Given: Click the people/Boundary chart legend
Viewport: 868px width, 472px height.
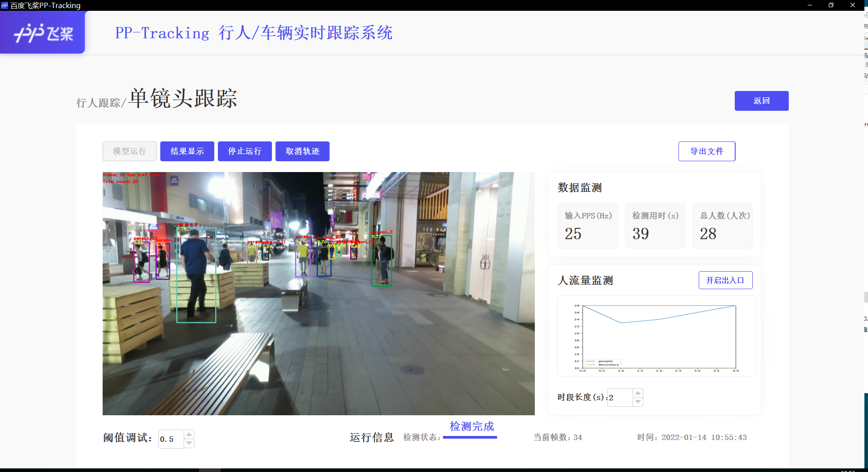Looking at the screenshot, I should pos(603,363).
